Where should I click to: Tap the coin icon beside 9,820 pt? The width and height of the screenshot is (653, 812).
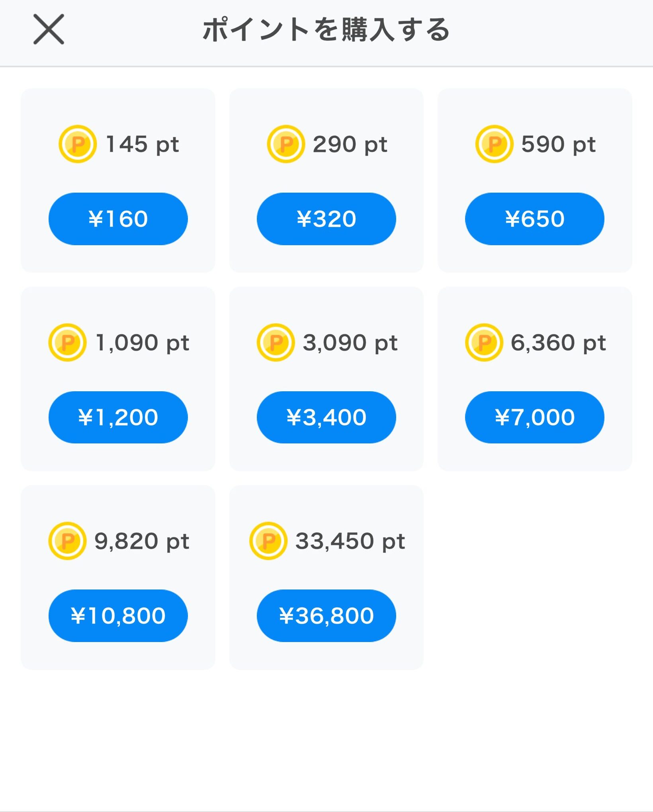67,541
